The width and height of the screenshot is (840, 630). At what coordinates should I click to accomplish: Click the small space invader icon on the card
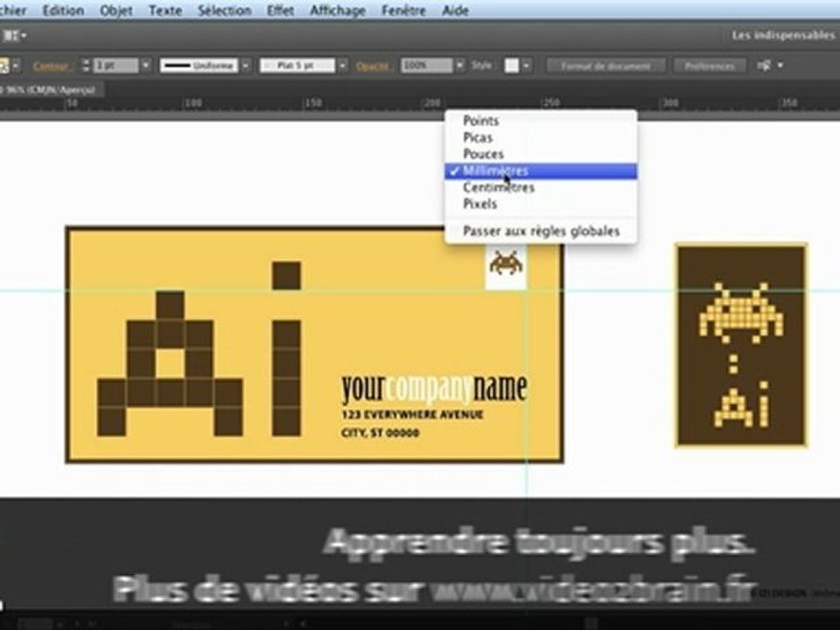click(506, 263)
